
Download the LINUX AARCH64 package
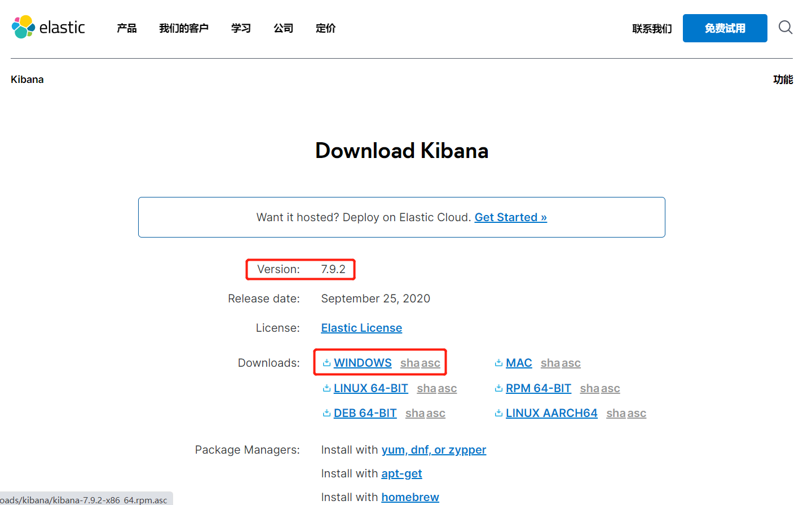coord(551,413)
